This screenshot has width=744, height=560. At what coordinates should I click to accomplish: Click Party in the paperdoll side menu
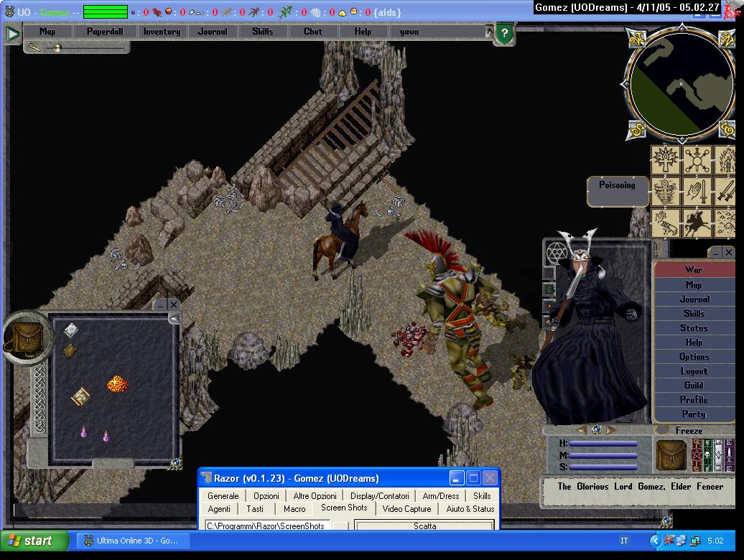point(694,414)
